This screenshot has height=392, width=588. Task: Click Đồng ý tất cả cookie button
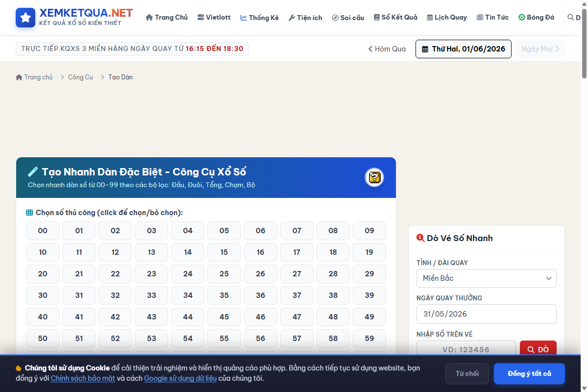click(529, 374)
